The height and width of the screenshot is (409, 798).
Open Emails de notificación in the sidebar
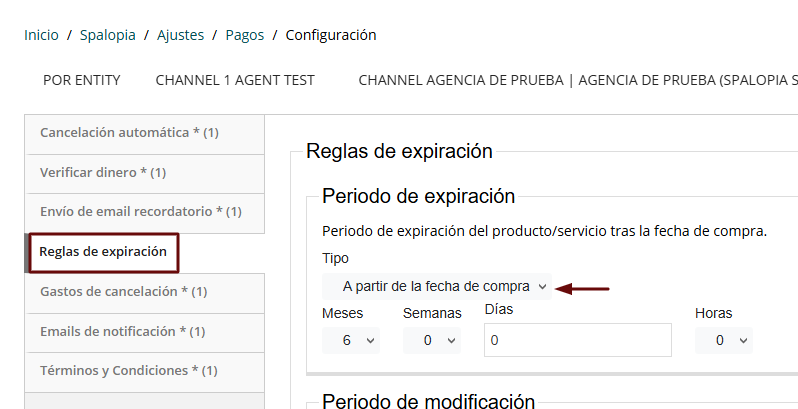tap(122, 331)
